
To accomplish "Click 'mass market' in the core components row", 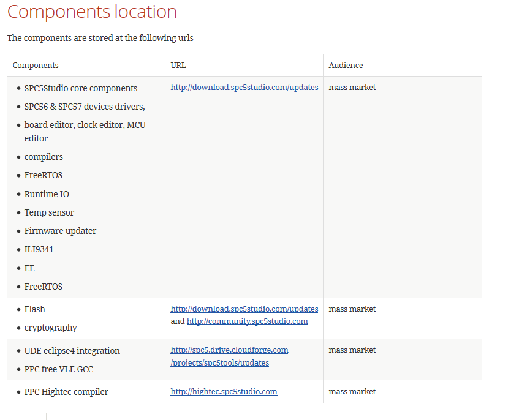I will click(352, 88).
